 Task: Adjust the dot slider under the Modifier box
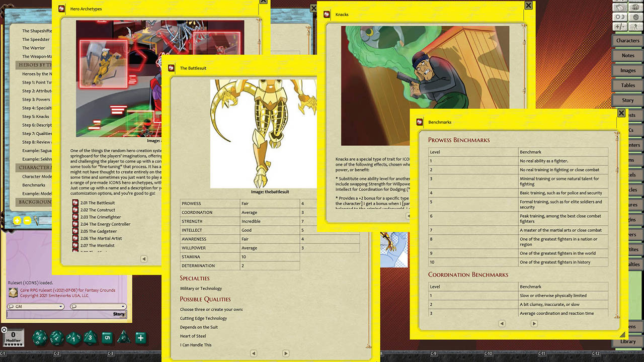click(14, 344)
